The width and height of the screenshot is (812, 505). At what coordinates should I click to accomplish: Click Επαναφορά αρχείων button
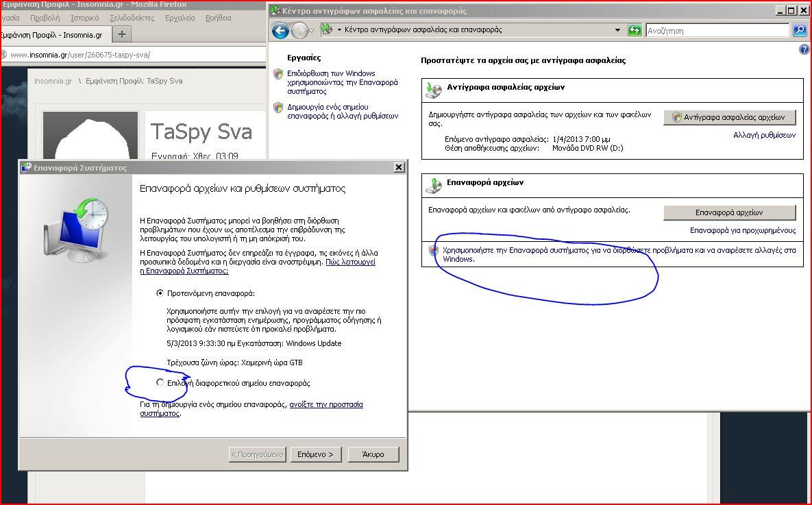pyautogui.click(x=729, y=212)
